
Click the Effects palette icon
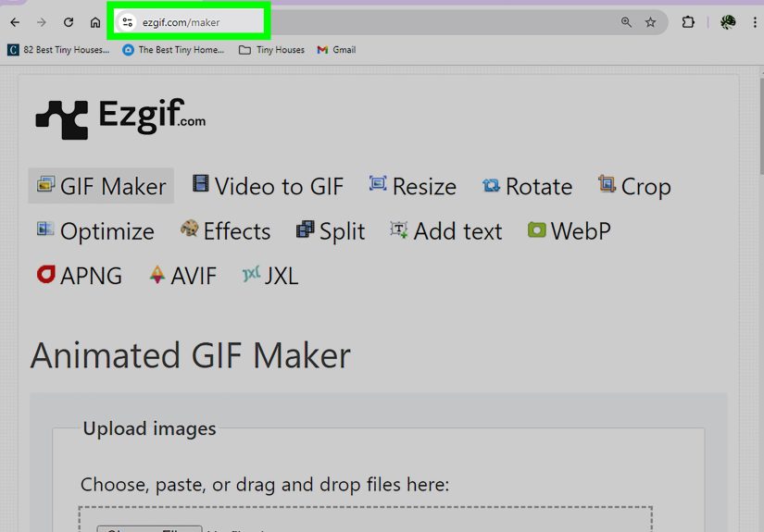click(190, 228)
